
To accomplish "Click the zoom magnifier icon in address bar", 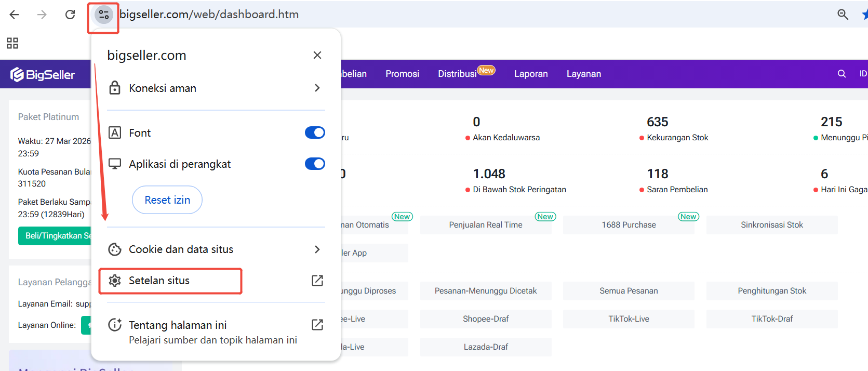I will coord(843,15).
